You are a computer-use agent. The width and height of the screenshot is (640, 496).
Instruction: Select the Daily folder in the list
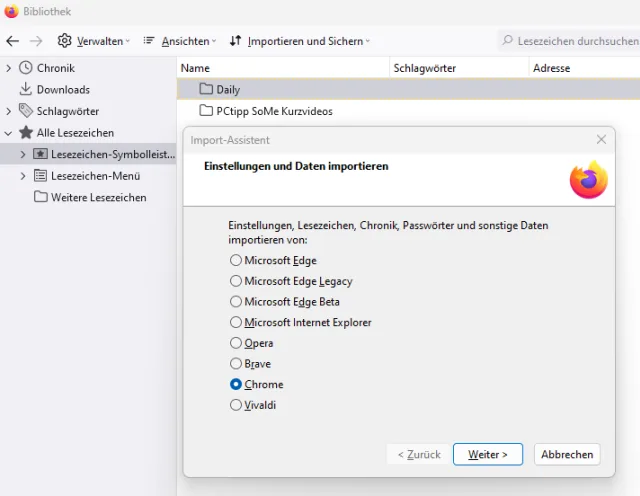pyautogui.click(x=228, y=90)
